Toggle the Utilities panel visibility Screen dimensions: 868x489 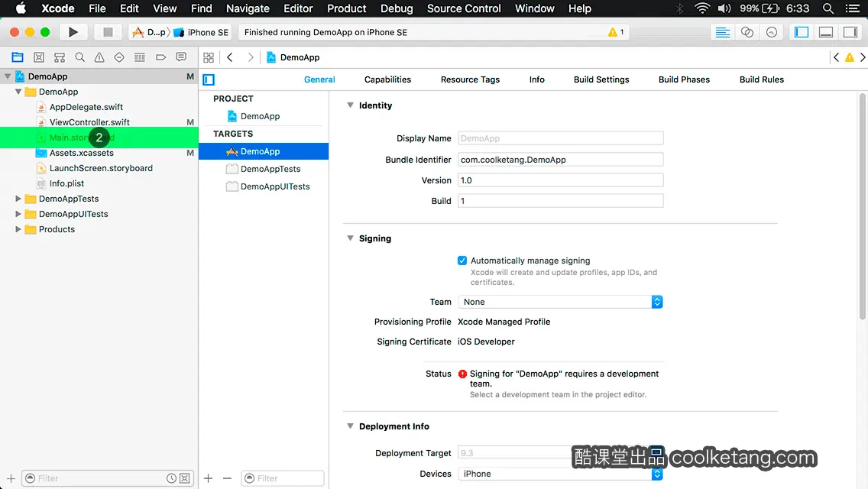[850, 32]
